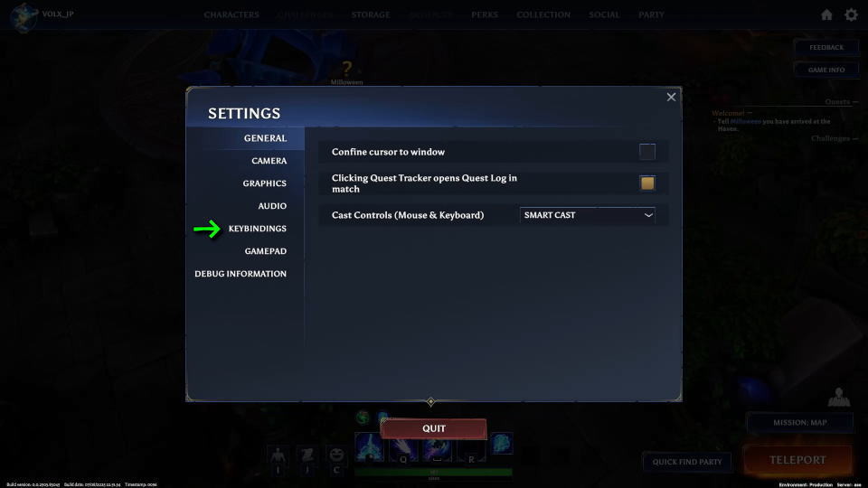Open the Graphics settings tab
868x488 pixels.
(x=265, y=183)
